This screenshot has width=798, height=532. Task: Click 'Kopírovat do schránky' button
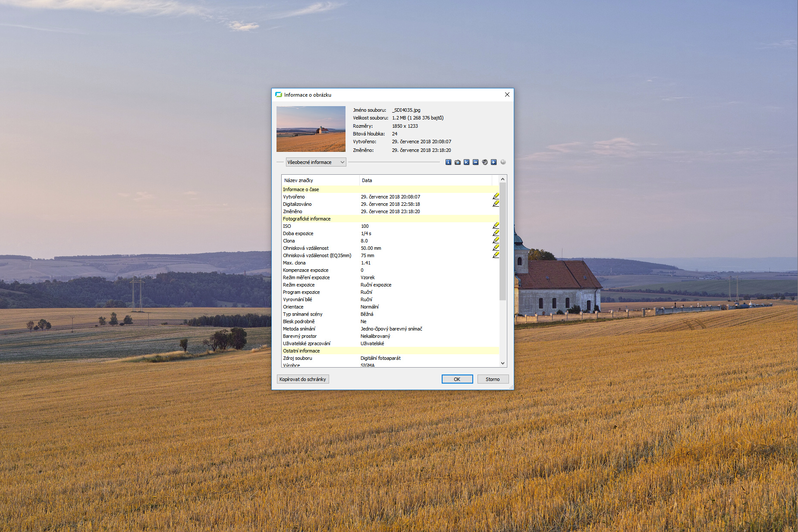tap(302, 379)
